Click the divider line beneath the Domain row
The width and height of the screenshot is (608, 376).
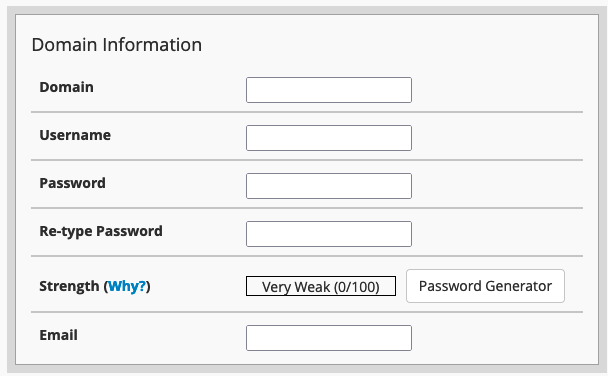pyautogui.click(x=307, y=112)
